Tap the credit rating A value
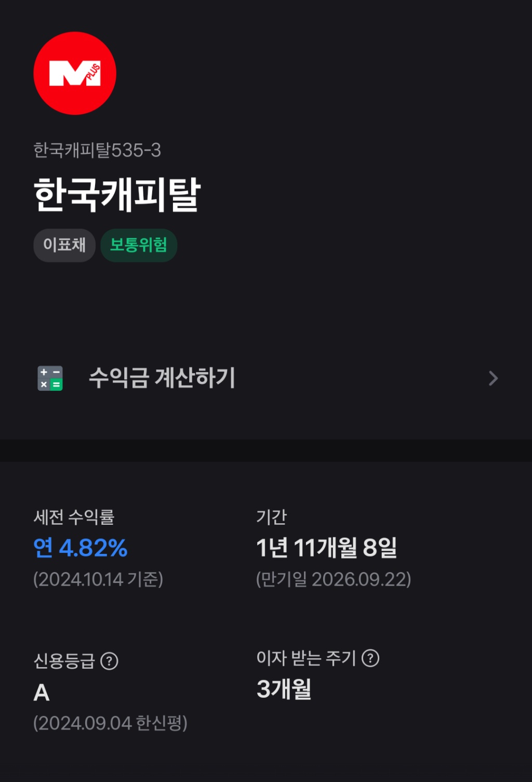Screen dimensions: 532x782 [42, 693]
